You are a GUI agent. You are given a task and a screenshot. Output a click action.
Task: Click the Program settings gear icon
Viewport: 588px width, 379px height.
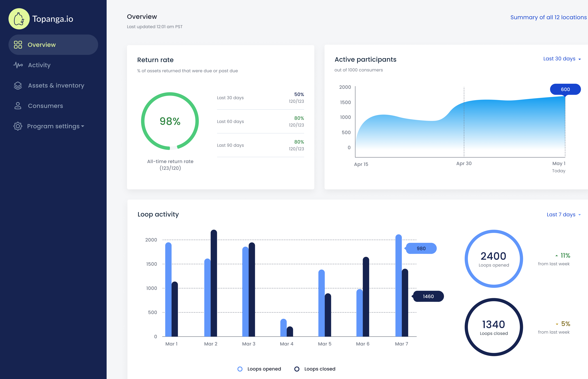18,126
